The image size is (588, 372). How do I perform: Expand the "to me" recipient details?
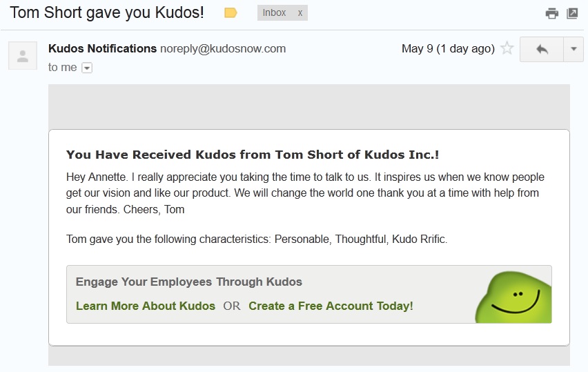pos(87,68)
